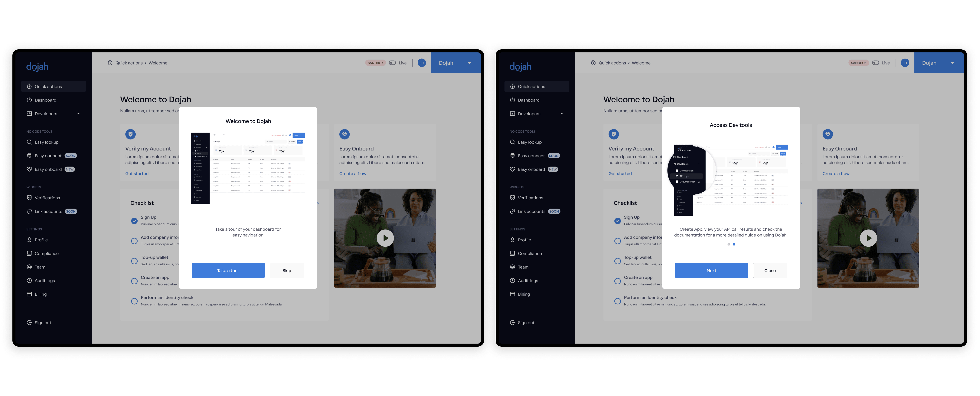Click Create a flow link, right screen

pyautogui.click(x=836, y=174)
